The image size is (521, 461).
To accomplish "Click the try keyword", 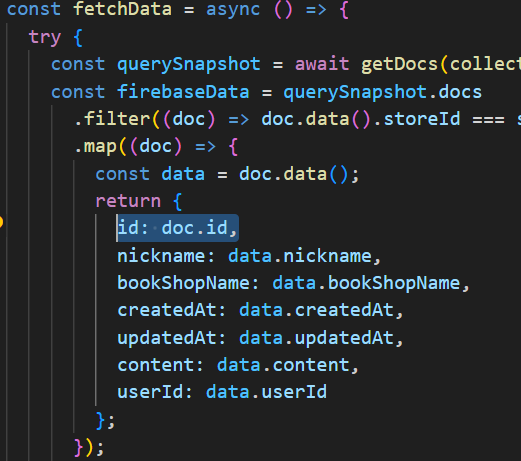I will coord(45,37).
